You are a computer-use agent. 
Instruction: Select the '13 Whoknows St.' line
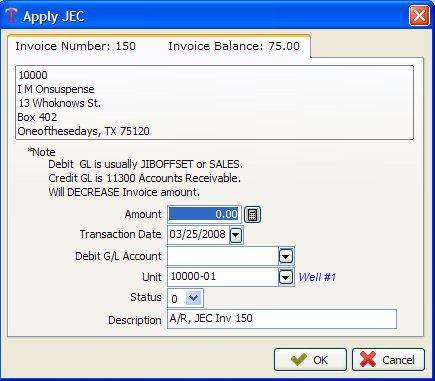pos(59,103)
